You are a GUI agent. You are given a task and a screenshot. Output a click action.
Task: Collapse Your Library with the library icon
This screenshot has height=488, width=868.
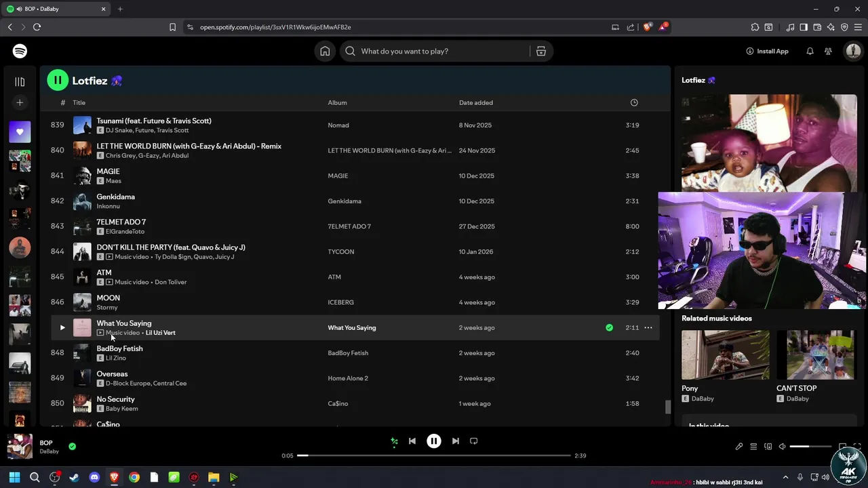(20, 81)
